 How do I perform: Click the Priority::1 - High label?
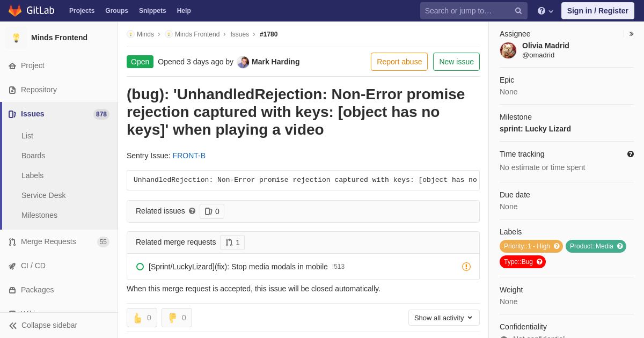(x=527, y=246)
